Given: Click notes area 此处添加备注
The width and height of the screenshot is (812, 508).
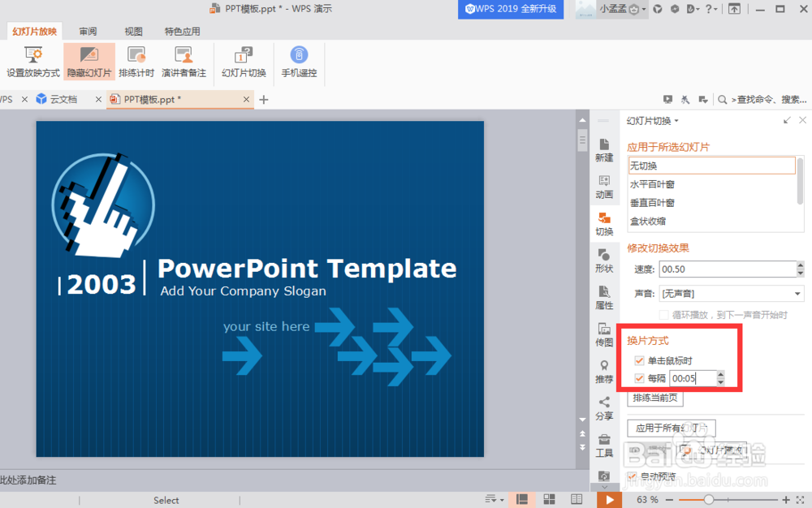Looking at the screenshot, I should [28, 480].
